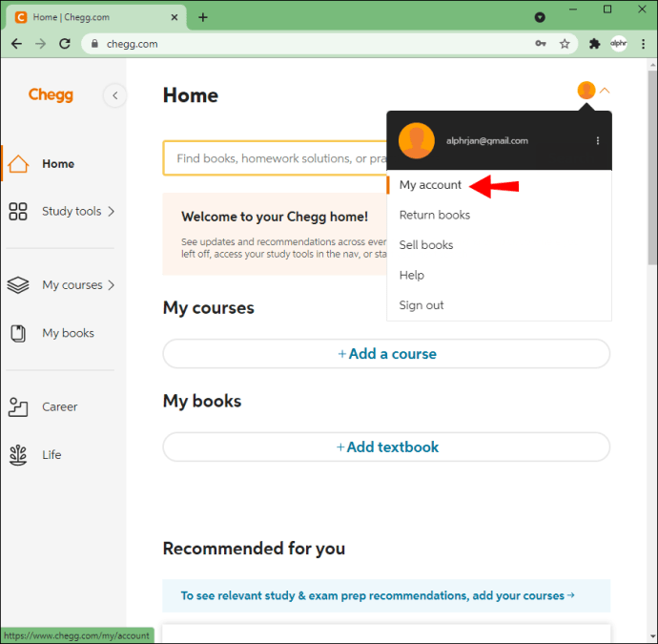This screenshot has height=644, width=658.
Task: Open Life label in sidebar
Action: [51, 455]
